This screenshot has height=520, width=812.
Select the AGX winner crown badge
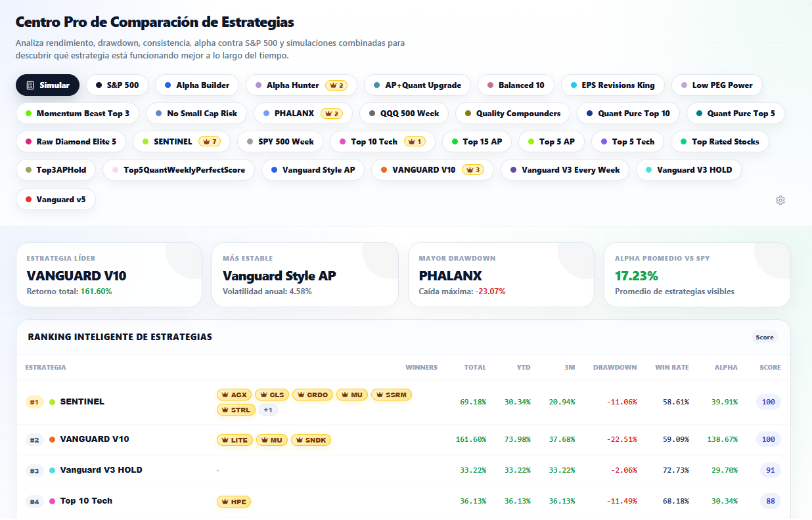(235, 395)
